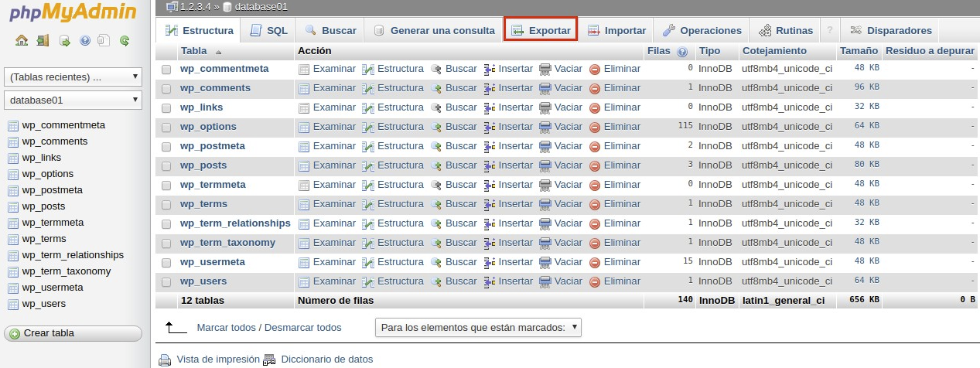
Task: Click the server icon in breadcrumb
Action: pyautogui.click(x=172, y=7)
